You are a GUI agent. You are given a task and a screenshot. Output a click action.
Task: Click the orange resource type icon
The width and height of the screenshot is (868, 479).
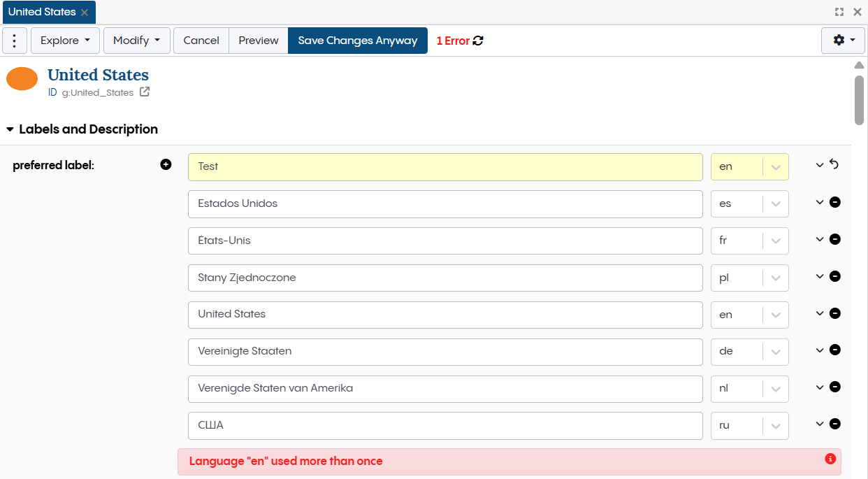(22, 79)
